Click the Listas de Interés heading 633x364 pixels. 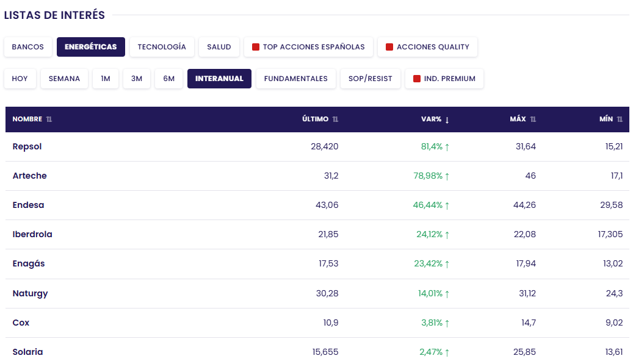(54, 15)
